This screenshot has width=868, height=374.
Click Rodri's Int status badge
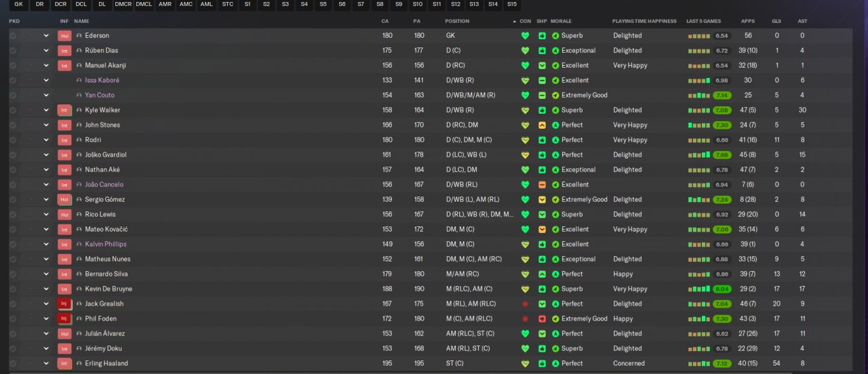[x=64, y=140]
